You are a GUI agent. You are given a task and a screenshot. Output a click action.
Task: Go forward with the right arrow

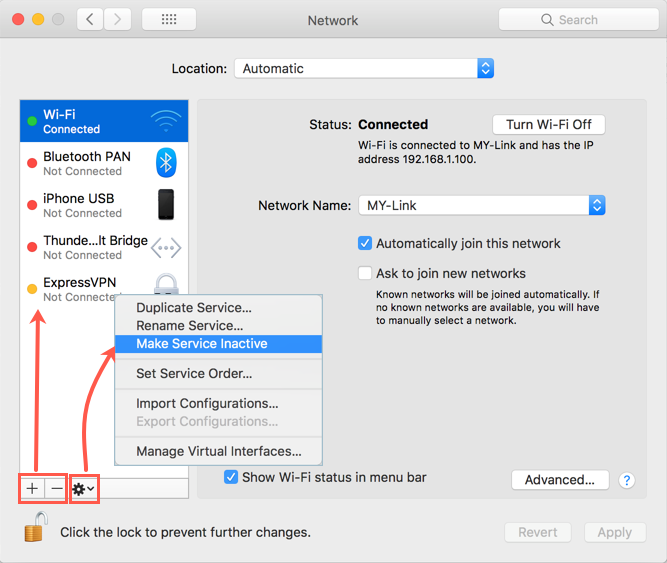(118, 19)
